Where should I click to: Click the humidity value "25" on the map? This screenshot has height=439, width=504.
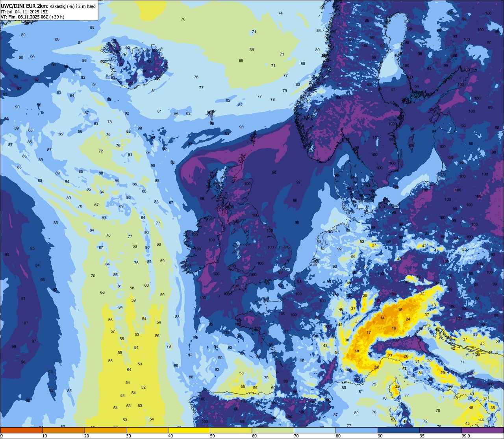click(x=365, y=295)
